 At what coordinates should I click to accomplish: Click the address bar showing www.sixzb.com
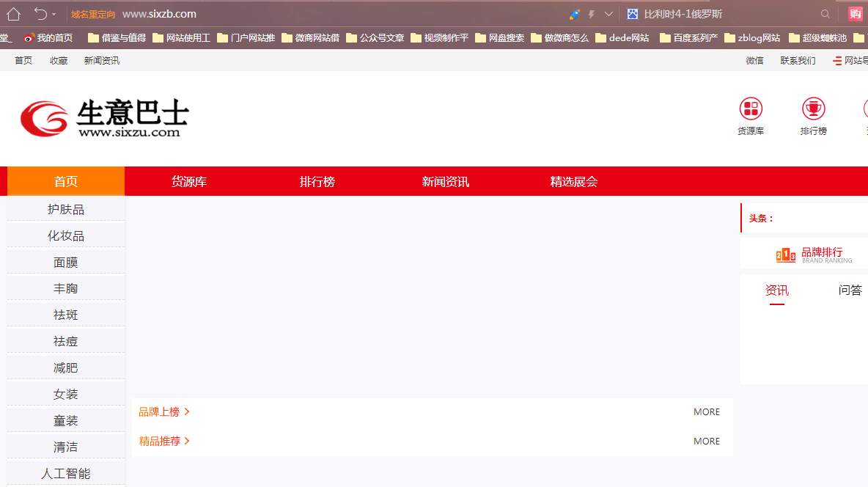[x=159, y=14]
